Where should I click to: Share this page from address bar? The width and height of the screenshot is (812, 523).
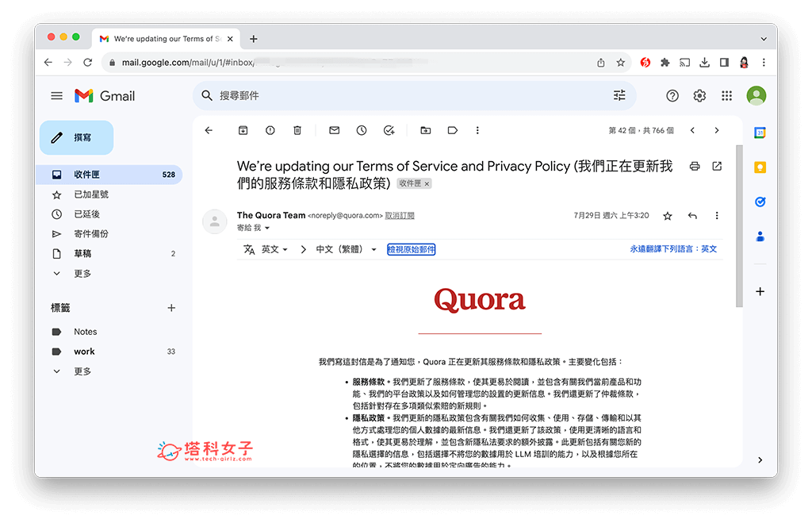pyautogui.click(x=601, y=63)
